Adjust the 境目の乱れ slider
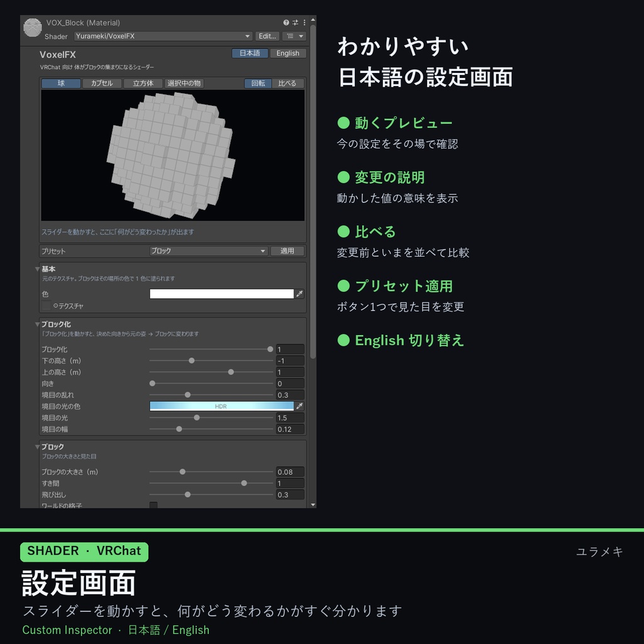Viewport: 644px width, 644px height. (211, 395)
